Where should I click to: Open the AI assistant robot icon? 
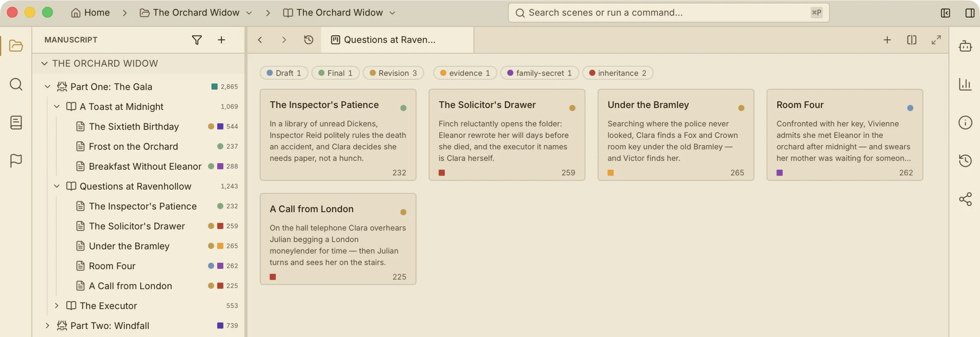(x=965, y=46)
